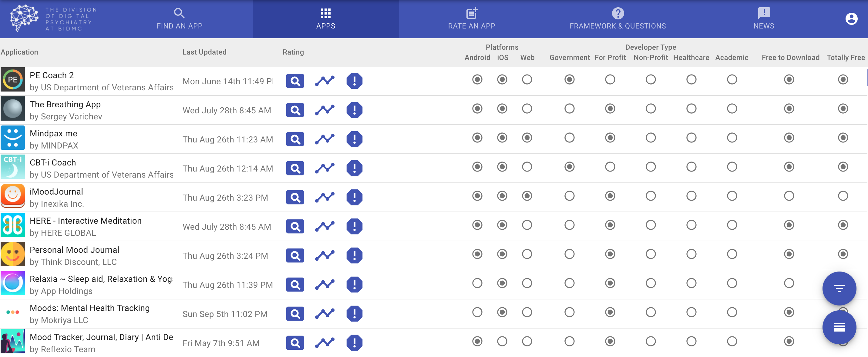The width and height of the screenshot is (868, 357).
Task: Open the PE Coach 2 app thumbnail
Action: pos(12,80)
